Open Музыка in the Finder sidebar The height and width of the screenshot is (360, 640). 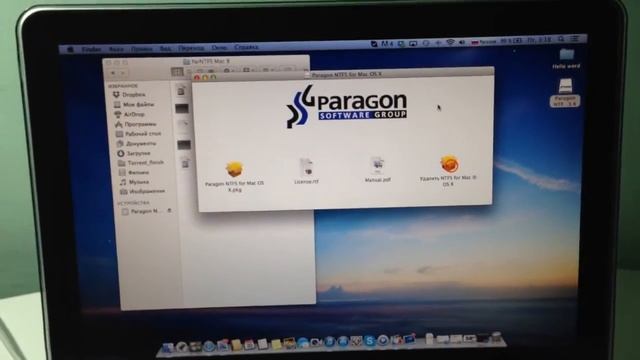pyautogui.click(x=134, y=182)
